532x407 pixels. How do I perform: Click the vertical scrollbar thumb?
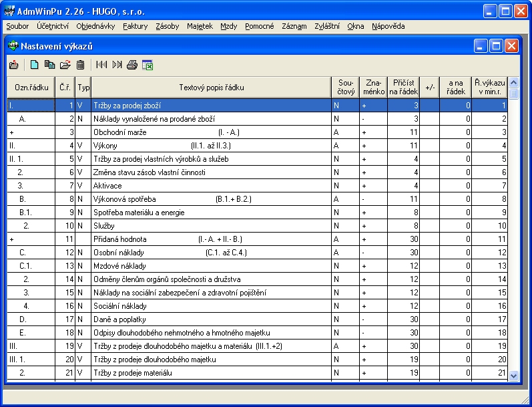pyautogui.click(x=514, y=94)
